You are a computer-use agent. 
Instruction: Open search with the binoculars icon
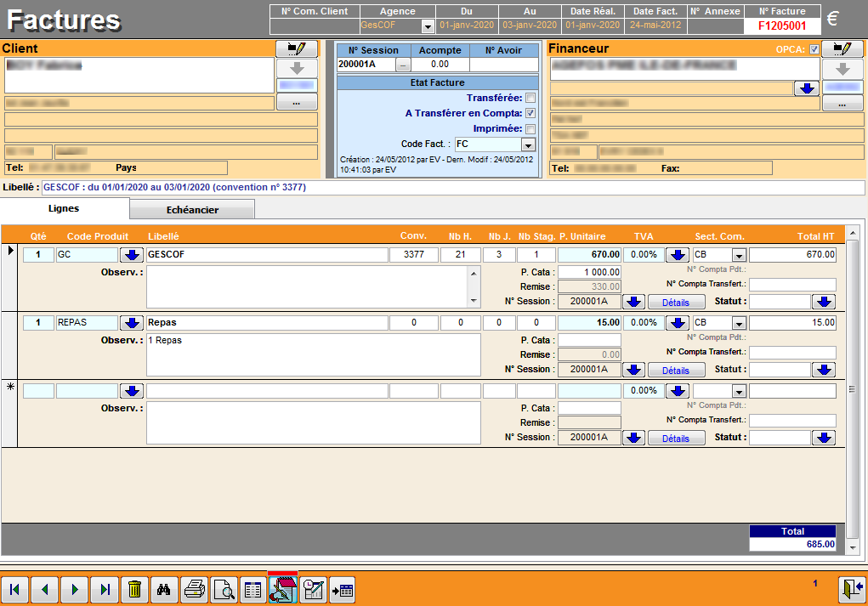pyautogui.click(x=165, y=589)
